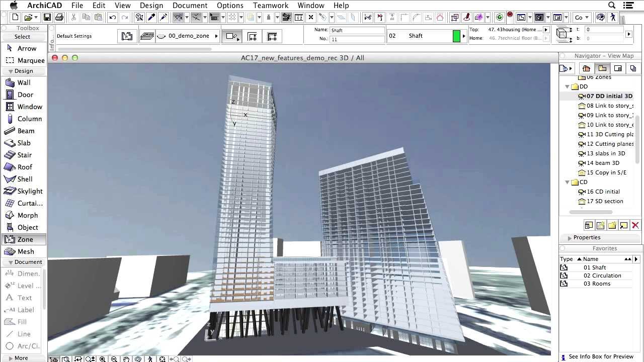The height and width of the screenshot is (362, 644).
Task: Click the magnifier Find and Select icon
Action: (139, 18)
